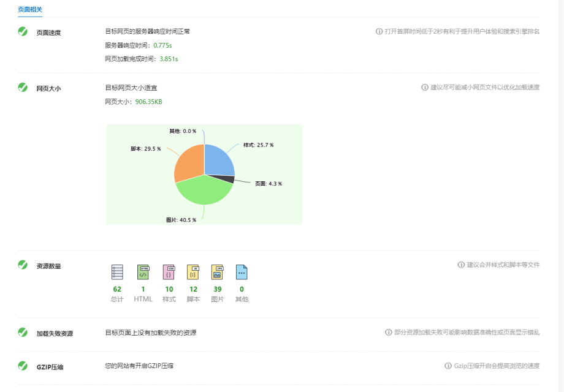The image size is (564, 392).
Task: Select the 脚本 script file icon
Action: pos(193,272)
